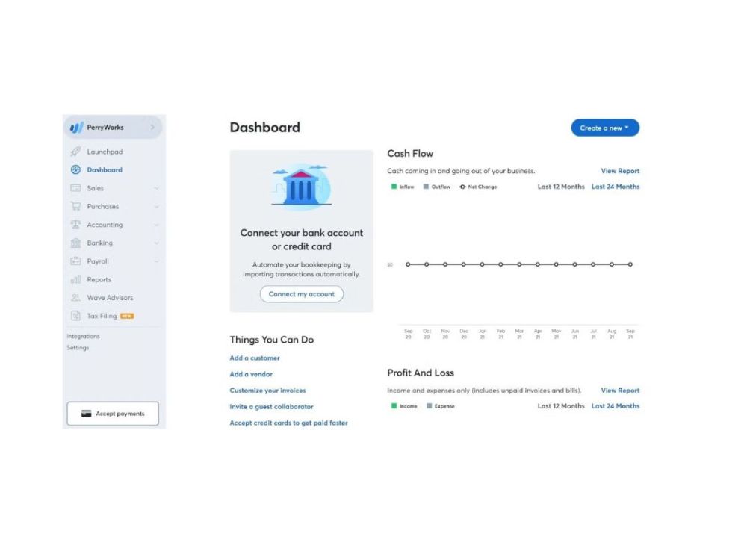Click the Add a customer link
Screen dimensions: 747x560
coord(255,358)
